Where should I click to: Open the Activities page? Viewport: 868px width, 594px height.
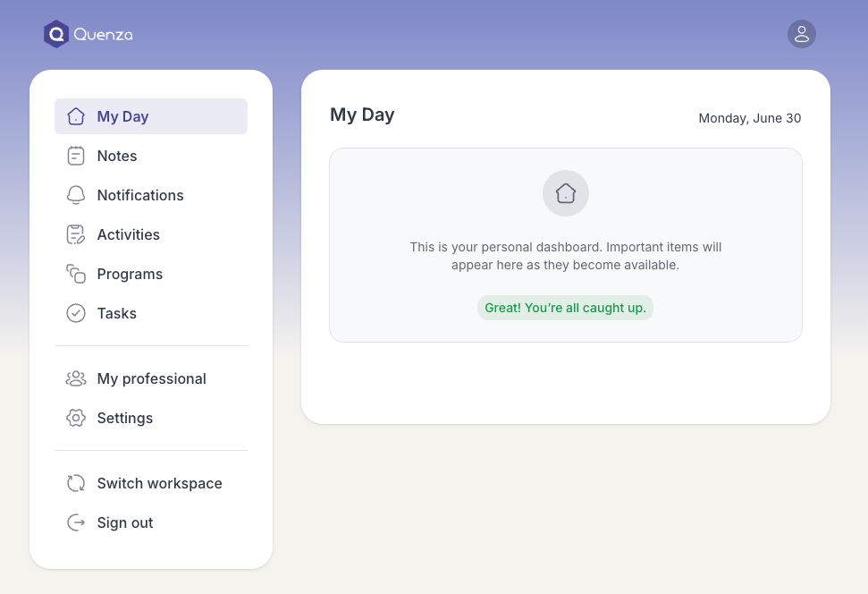129,234
